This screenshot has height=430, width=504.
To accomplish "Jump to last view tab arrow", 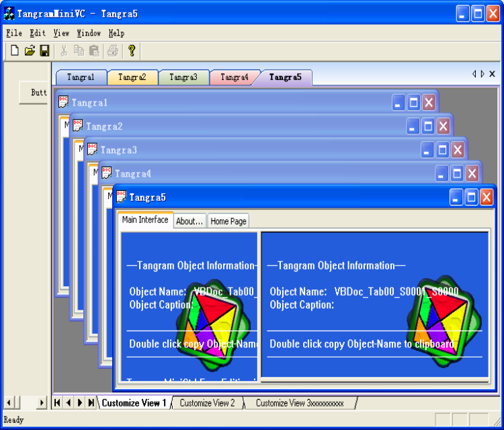I will [x=91, y=402].
